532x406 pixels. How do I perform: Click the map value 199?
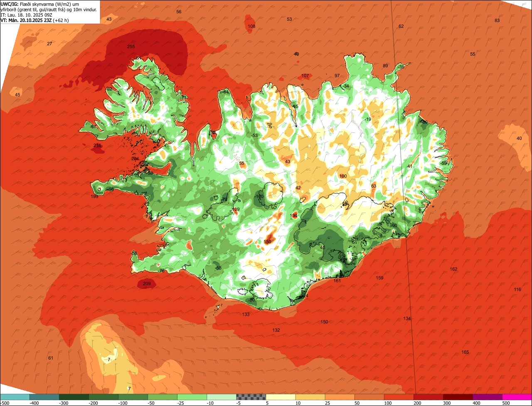pos(94,196)
